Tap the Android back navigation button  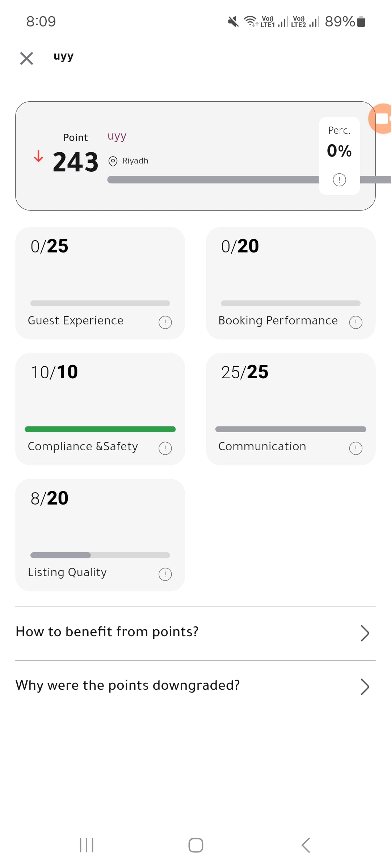[x=306, y=845]
